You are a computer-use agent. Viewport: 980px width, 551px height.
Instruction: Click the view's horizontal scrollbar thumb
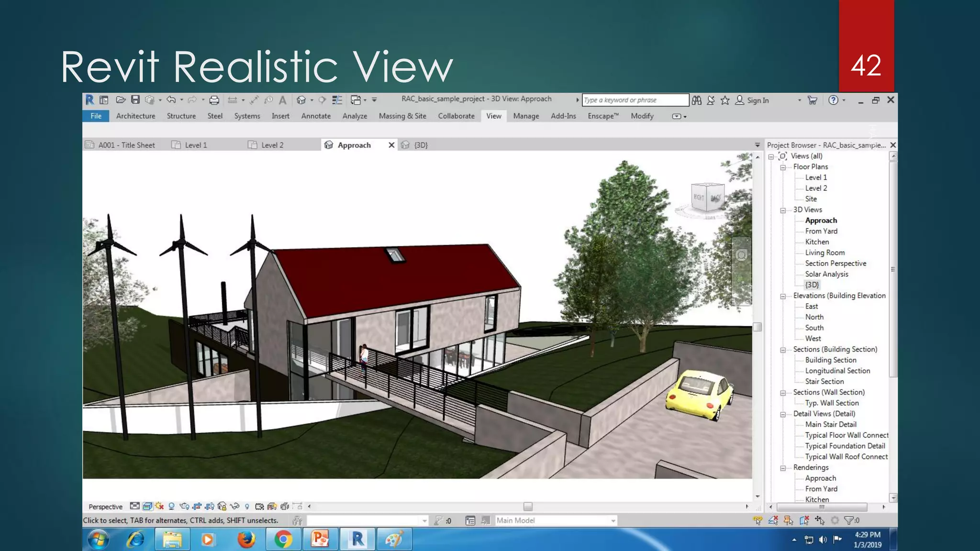point(528,507)
